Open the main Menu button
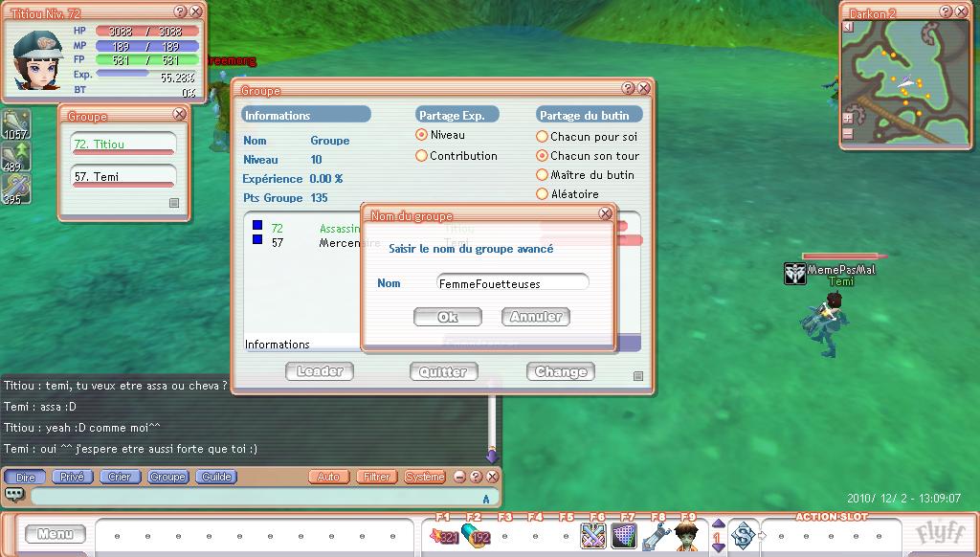The height and width of the screenshot is (557, 980). [x=55, y=534]
